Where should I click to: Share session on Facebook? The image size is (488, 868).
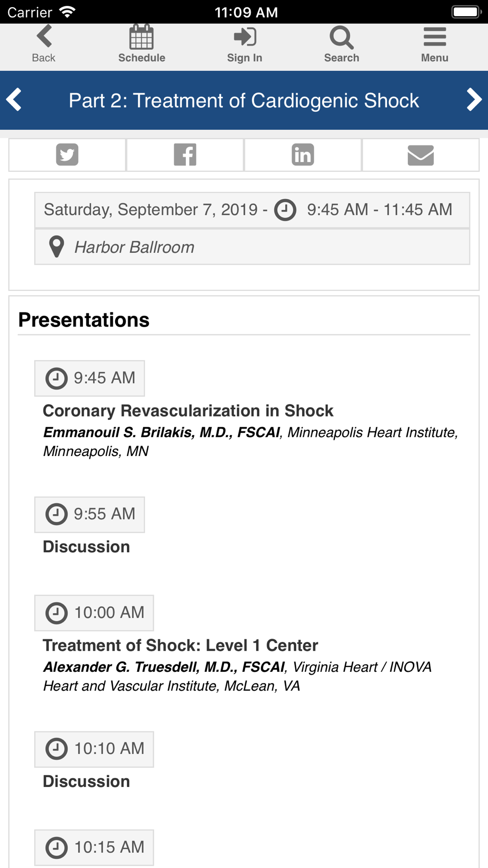[185, 155]
